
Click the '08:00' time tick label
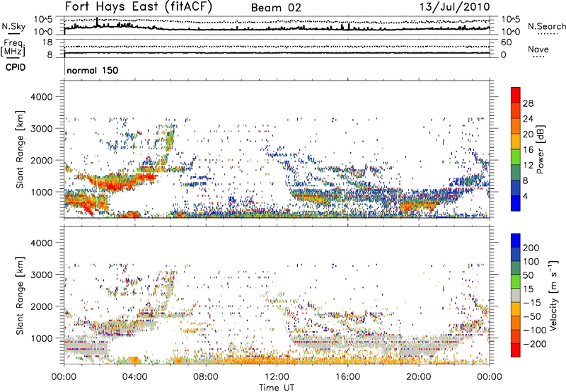coord(206,377)
